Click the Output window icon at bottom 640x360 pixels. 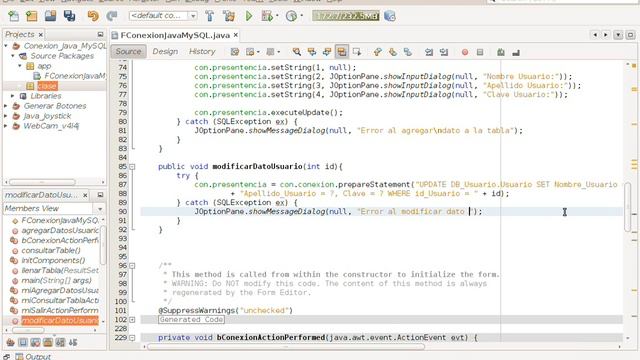(x=19, y=356)
